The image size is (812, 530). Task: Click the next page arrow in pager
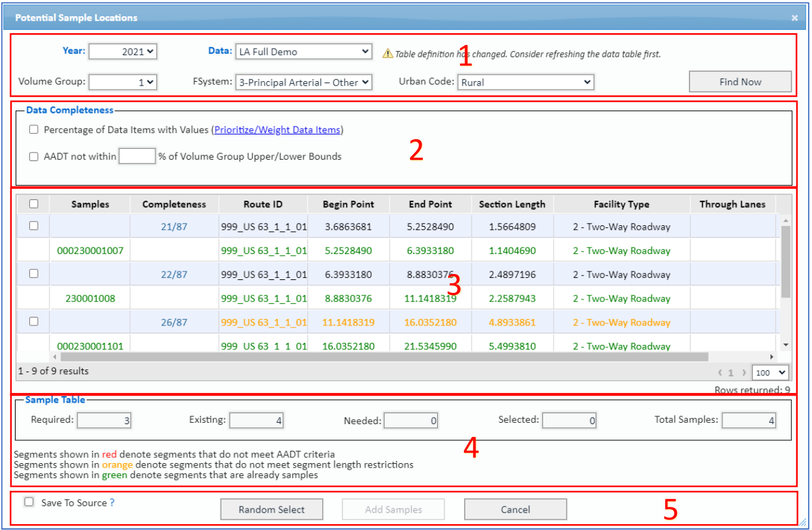[744, 373]
